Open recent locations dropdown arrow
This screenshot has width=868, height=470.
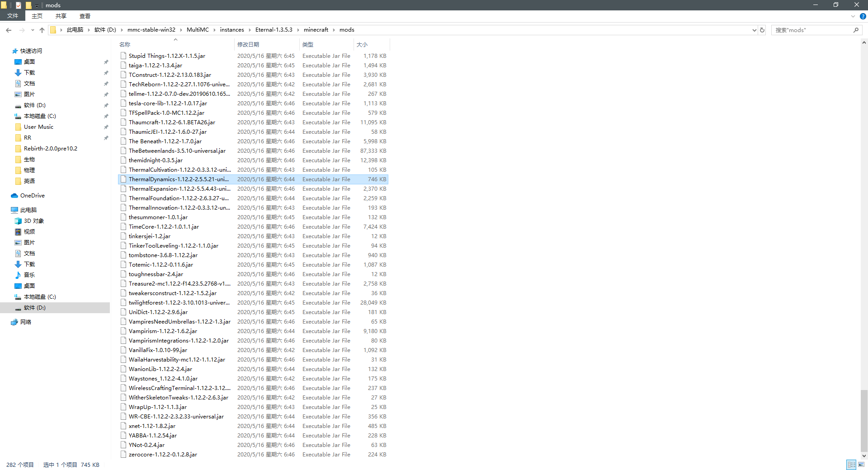(33, 30)
